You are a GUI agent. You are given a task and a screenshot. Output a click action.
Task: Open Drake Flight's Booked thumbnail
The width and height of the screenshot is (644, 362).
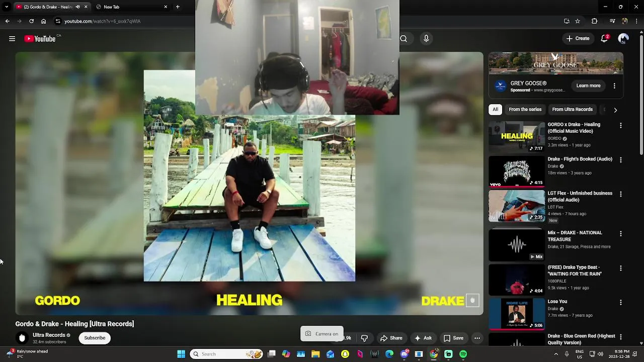[517, 171]
